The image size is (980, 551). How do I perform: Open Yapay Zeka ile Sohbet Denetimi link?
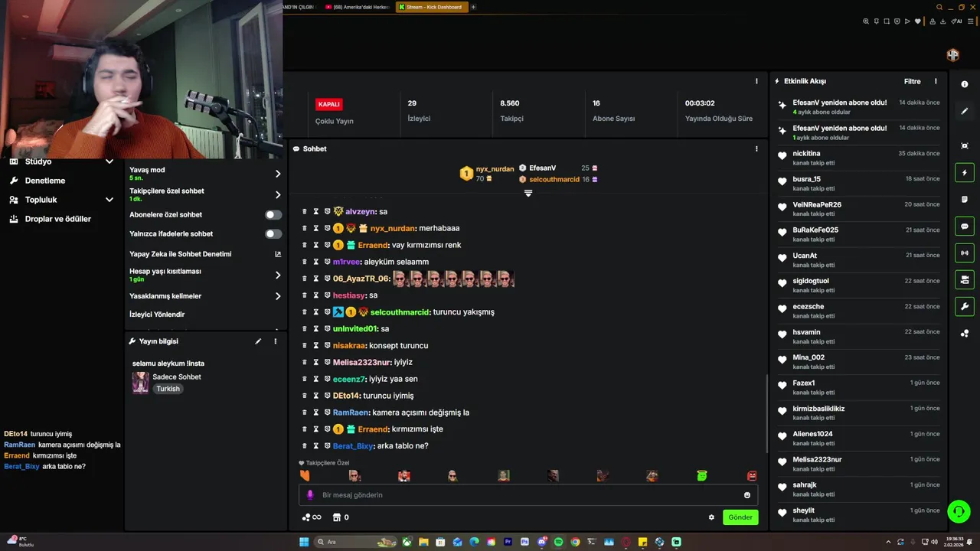(x=205, y=254)
